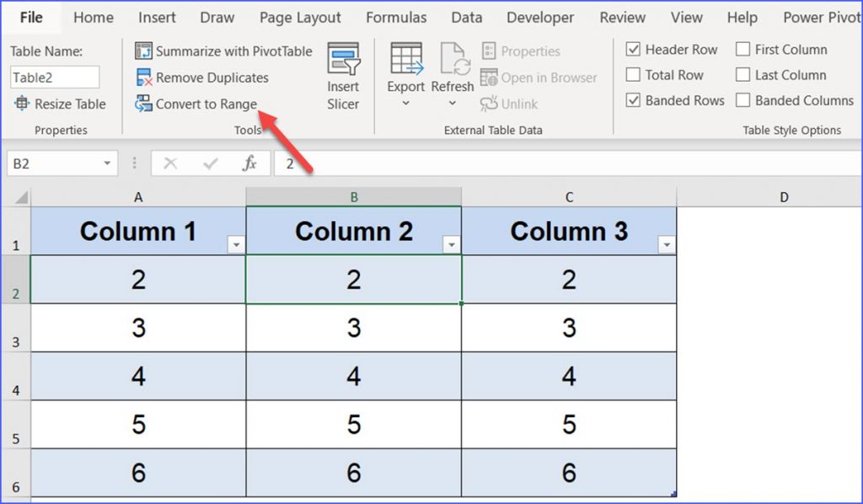Enable the First Column option
The height and width of the screenshot is (504, 863).
click(743, 49)
